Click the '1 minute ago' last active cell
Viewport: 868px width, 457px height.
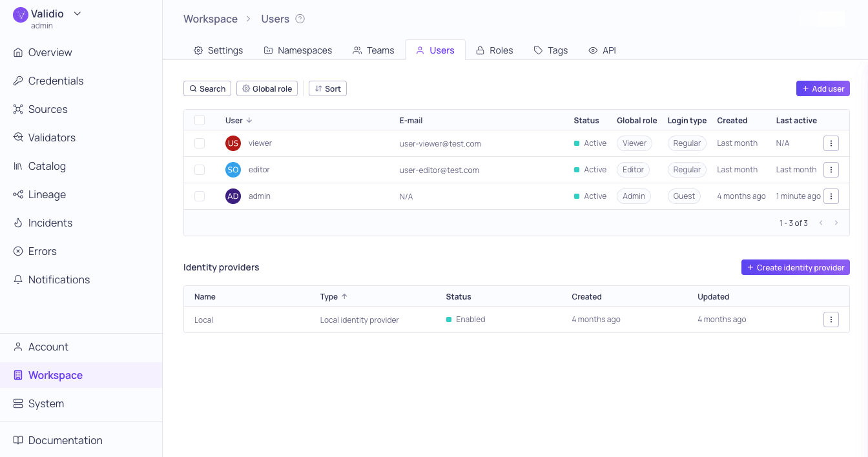click(798, 196)
